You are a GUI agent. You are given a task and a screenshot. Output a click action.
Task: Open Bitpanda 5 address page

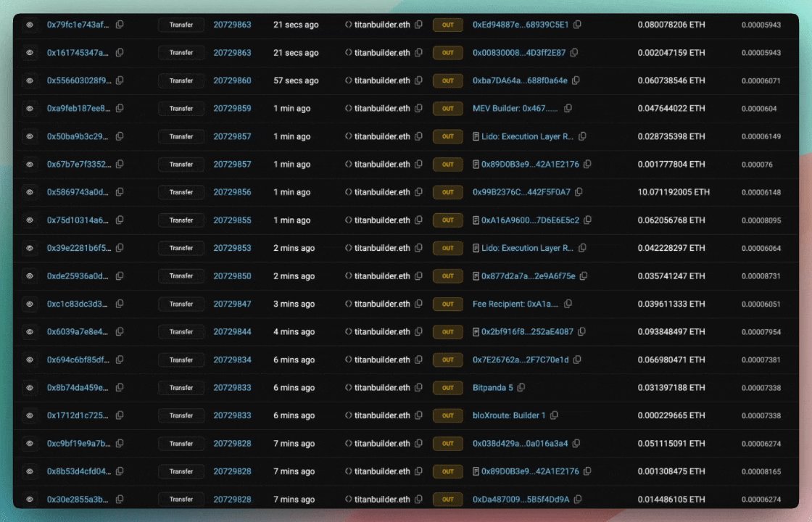tap(492, 387)
